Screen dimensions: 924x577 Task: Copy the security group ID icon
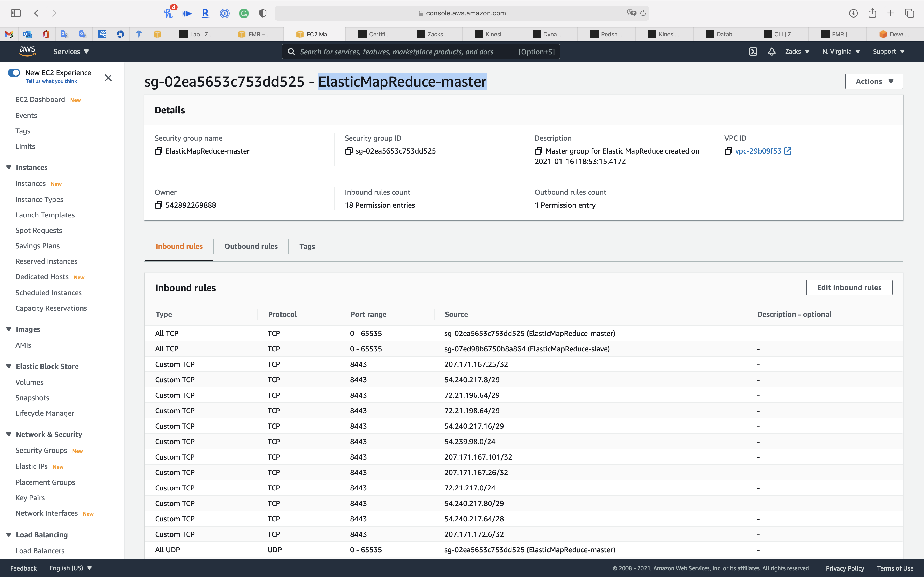(349, 151)
